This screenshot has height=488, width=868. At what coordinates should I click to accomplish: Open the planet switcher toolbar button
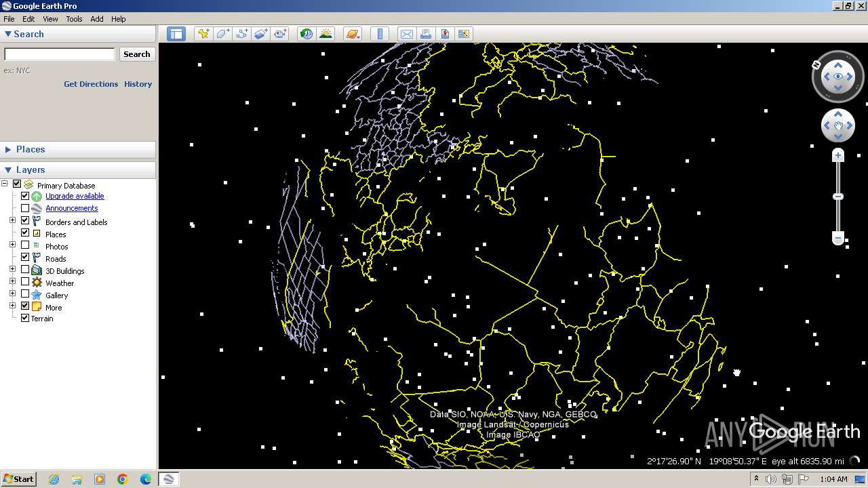tap(353, 34)
